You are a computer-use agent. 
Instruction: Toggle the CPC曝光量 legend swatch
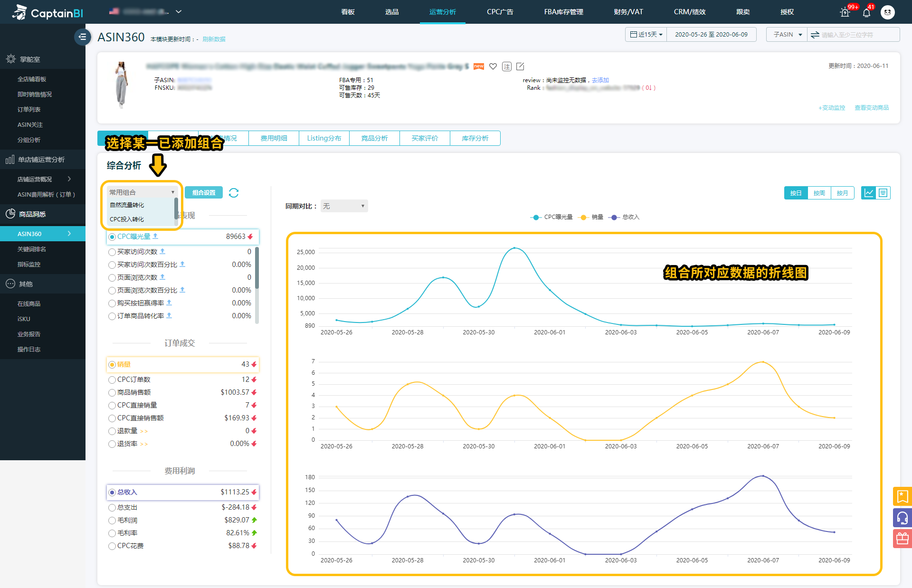coord(535,217)
